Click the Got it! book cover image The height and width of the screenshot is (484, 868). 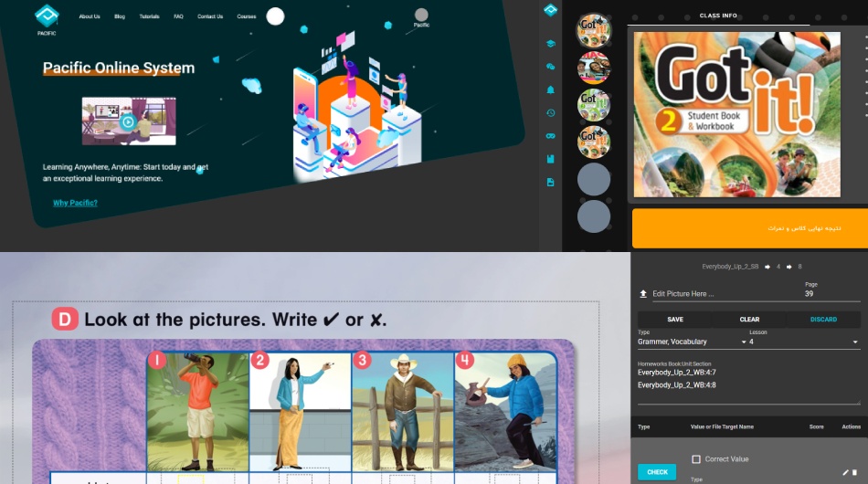[x=736, y=114]
